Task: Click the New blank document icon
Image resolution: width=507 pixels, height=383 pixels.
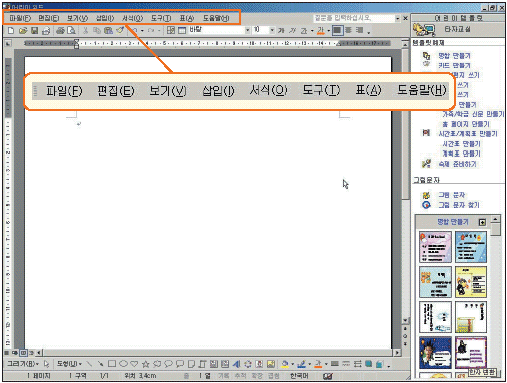Action: point(11,31)
